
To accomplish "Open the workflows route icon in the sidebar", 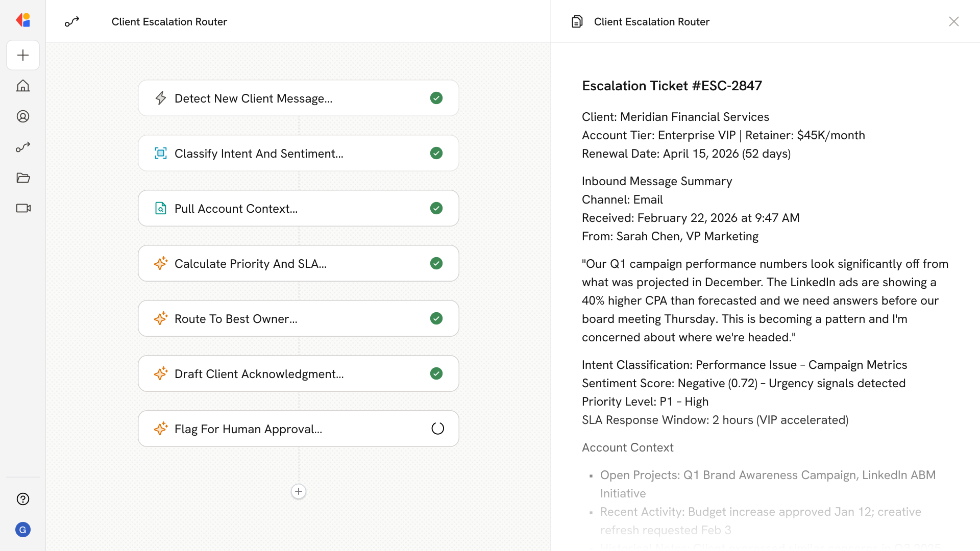I will (23, 147).
